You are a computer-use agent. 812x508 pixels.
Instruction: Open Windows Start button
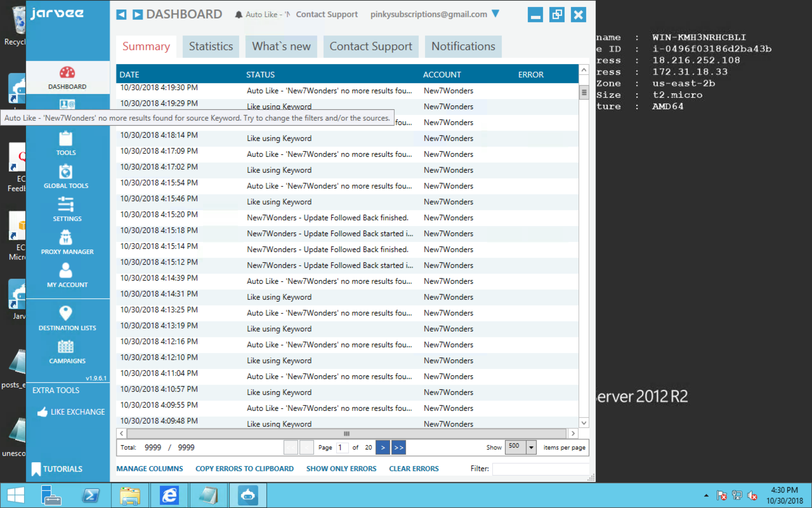16,495
